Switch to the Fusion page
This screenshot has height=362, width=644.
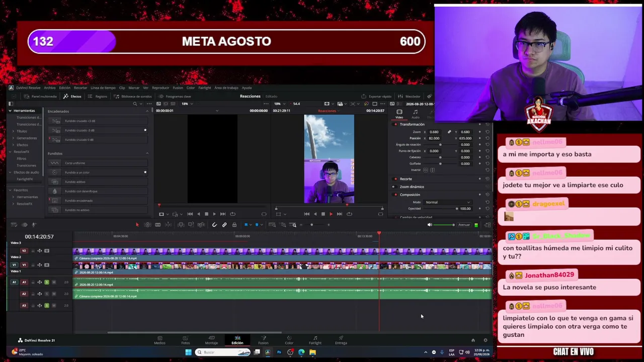coord(263,340)
